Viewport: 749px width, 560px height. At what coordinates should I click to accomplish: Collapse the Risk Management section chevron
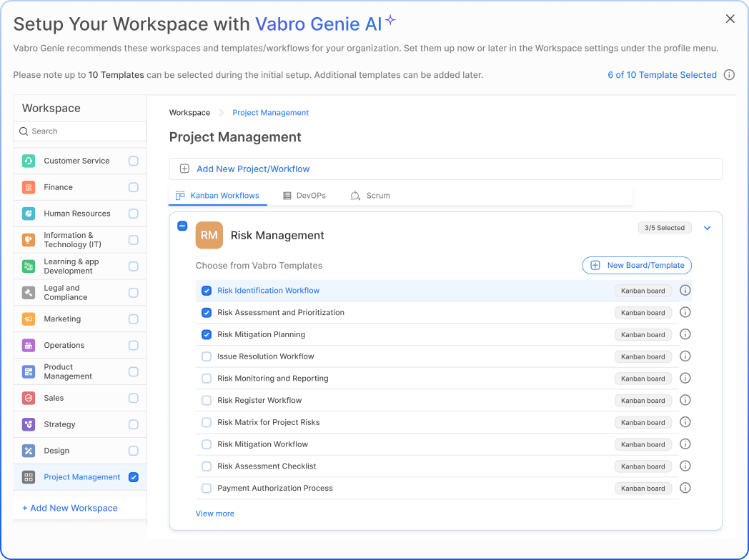pyautogui.click(x=708, y=228)
